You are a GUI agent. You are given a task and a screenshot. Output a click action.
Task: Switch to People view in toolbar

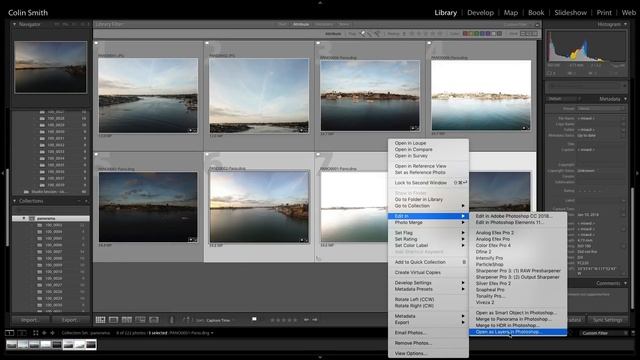(x=154, y=320)
